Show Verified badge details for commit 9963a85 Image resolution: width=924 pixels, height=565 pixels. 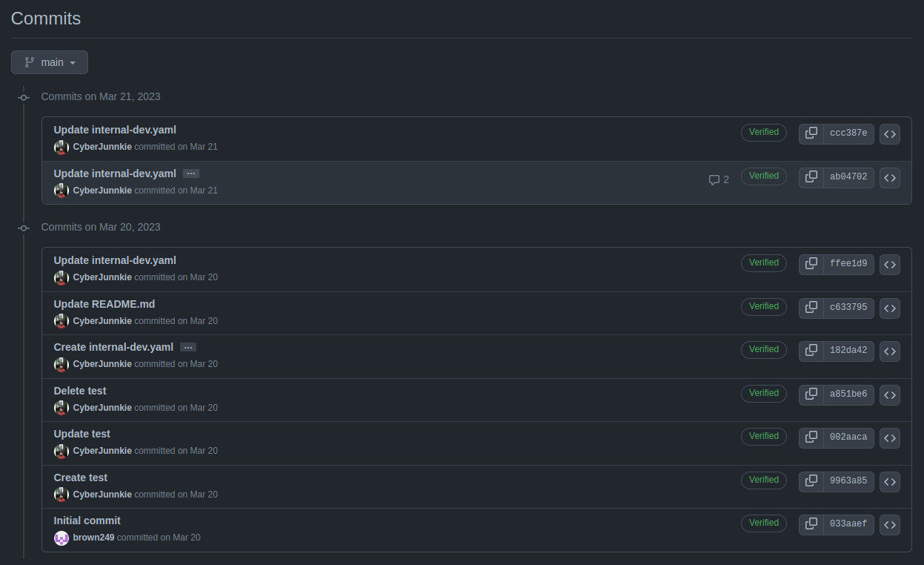(x=764, y=480)
